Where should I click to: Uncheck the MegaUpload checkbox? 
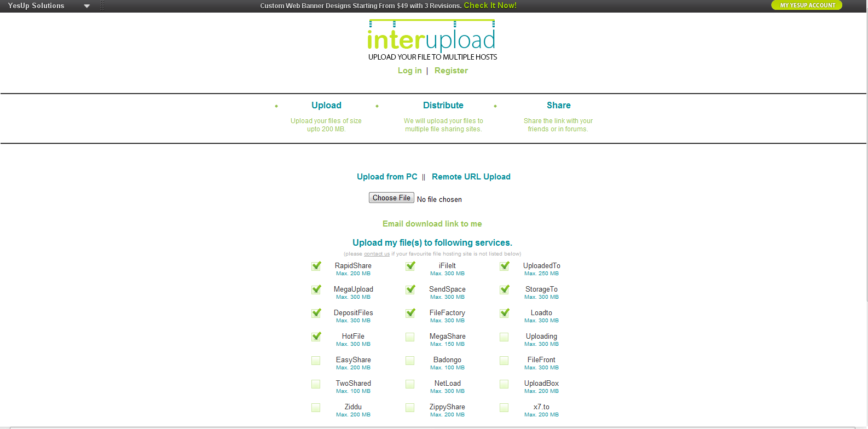pyautogui.click(x=316, y=289)
